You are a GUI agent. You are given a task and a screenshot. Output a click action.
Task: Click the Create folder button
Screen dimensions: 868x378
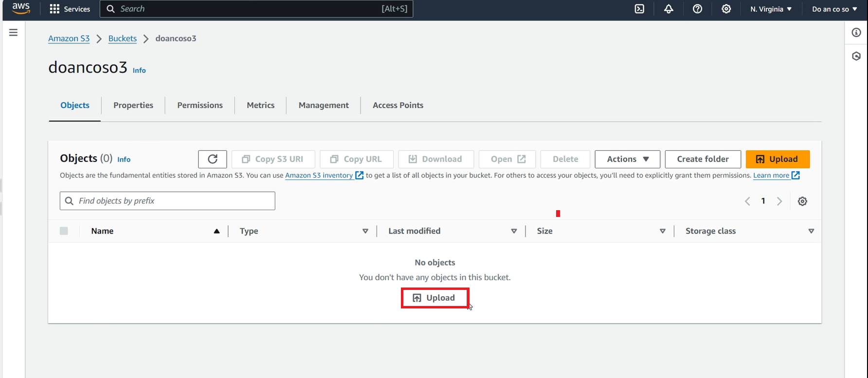703,159
